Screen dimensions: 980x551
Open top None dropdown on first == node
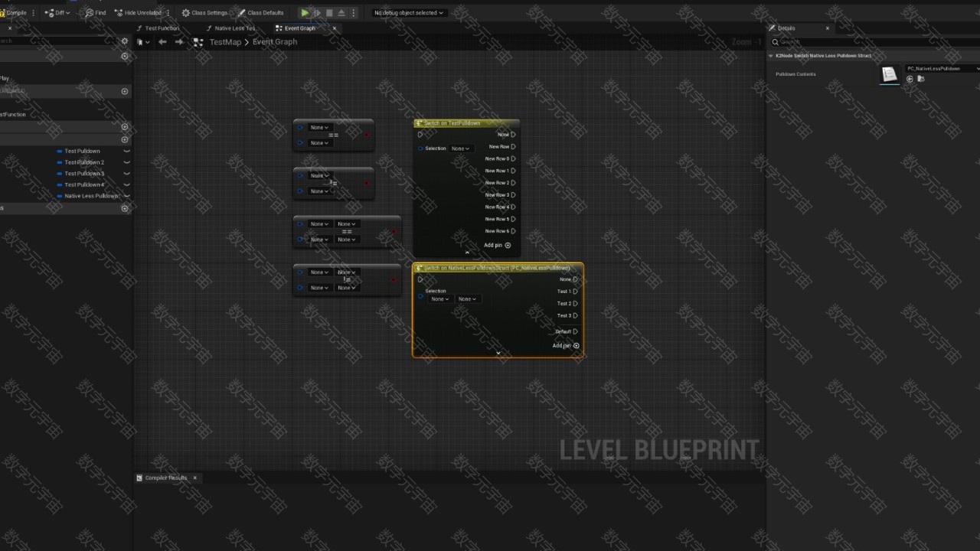click(319, 128)
